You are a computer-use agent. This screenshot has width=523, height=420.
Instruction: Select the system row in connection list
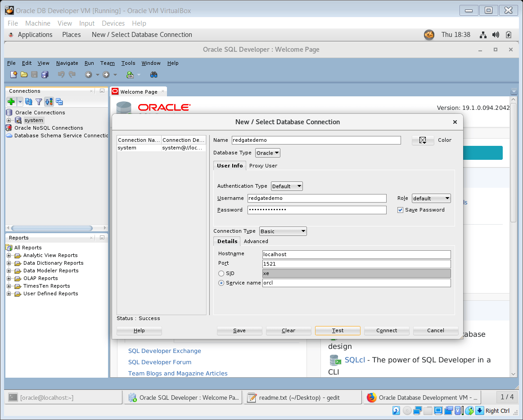(x=162, y=148)
